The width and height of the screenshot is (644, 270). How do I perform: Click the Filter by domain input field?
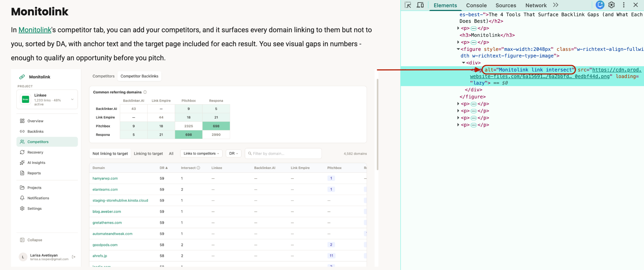point(283,154)
